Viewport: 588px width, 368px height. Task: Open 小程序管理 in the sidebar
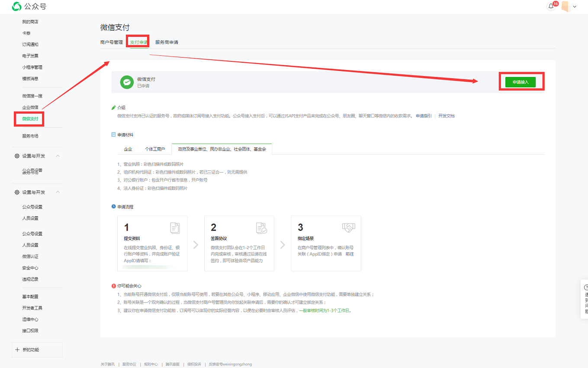pos(32,67)
